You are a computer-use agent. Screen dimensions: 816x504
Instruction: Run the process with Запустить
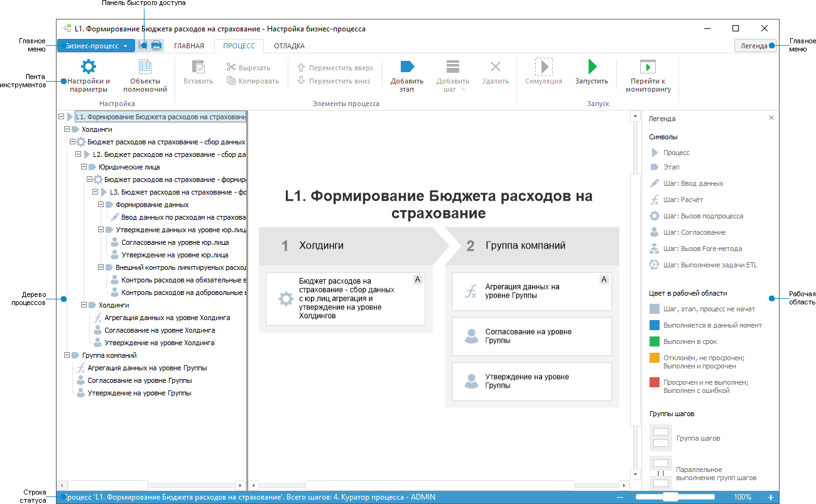pos(591,67)
